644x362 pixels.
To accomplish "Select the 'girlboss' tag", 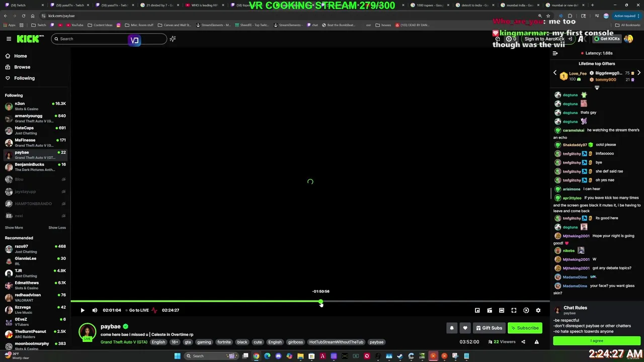I will pyautogui.click(x=295, y=342).
